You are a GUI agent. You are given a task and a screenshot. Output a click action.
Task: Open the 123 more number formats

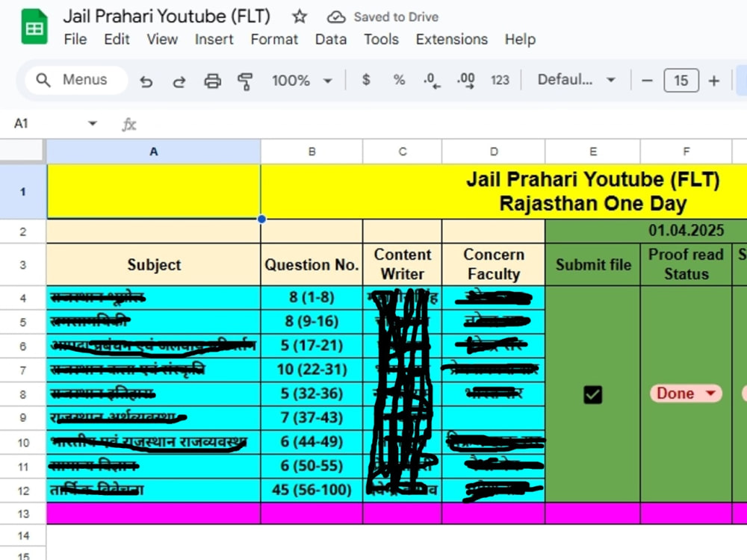(500, 80)
